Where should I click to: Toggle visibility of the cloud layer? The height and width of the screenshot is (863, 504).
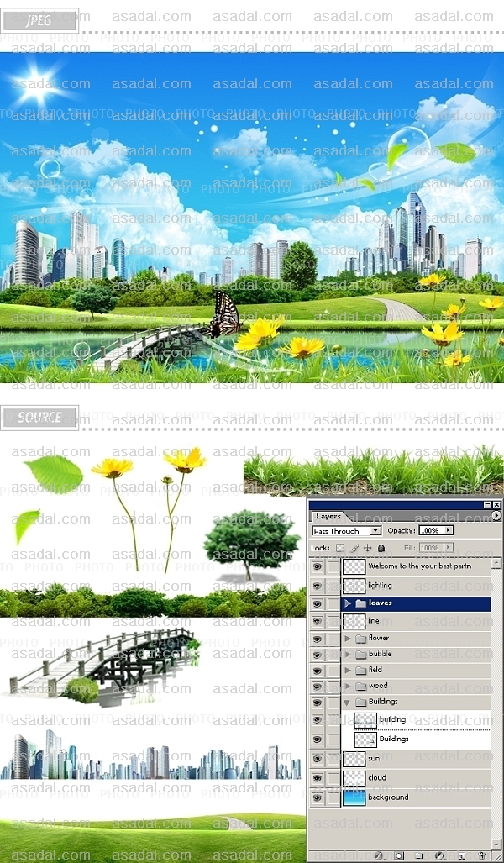[317, 778]
